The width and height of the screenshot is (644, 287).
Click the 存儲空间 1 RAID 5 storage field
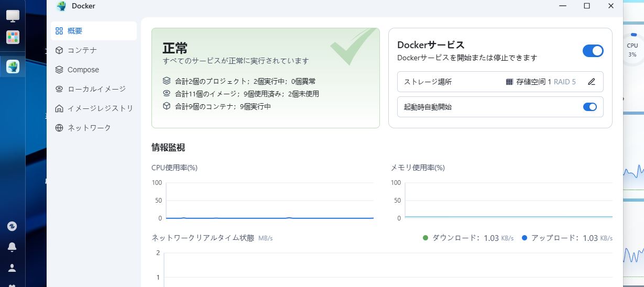[540, 82]
